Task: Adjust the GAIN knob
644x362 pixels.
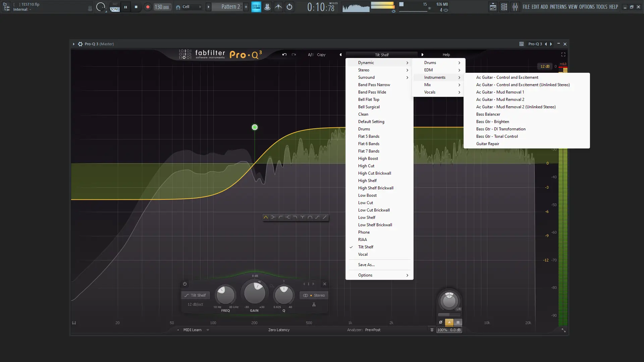Action: 255,293
